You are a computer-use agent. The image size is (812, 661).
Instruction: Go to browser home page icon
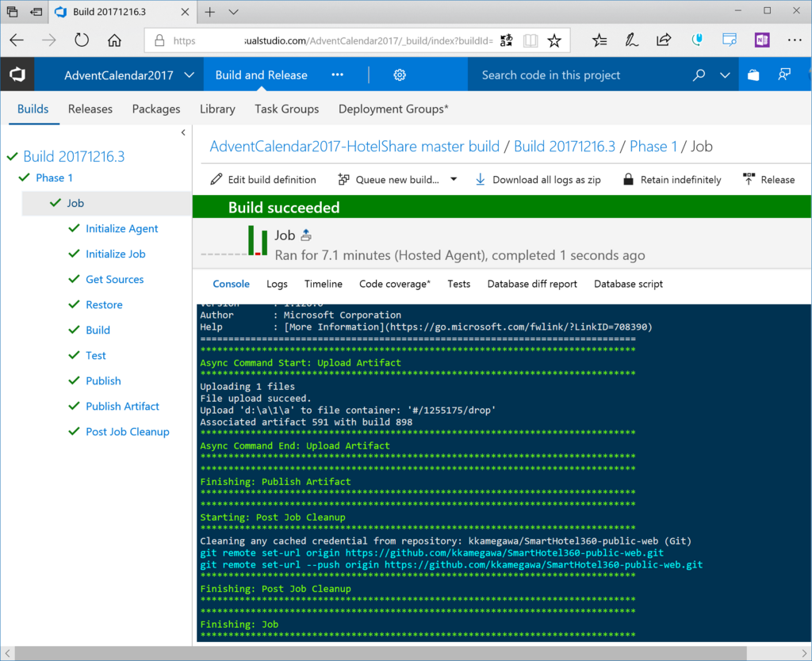[114, 40]
